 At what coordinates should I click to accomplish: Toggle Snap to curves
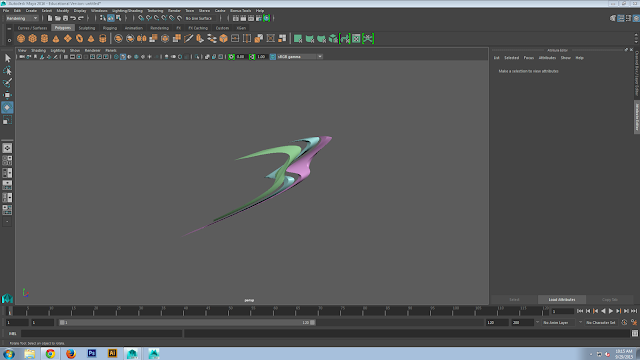(149, 18)
